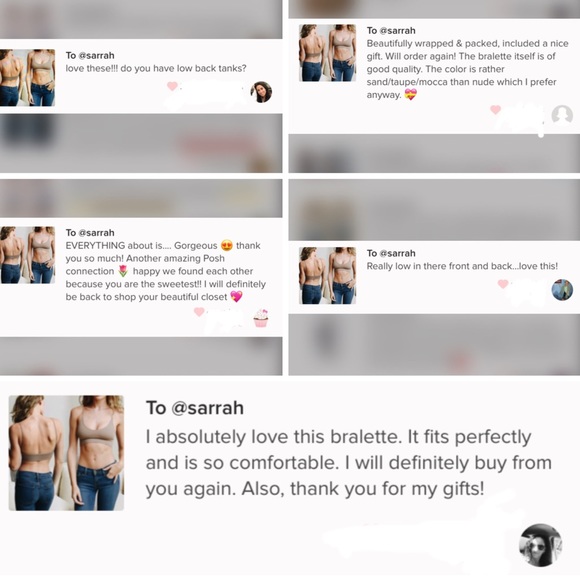Tap heart under 'EVERYTHING about is' comment
This screenshot has width=580, height=580.
(199, 312)
